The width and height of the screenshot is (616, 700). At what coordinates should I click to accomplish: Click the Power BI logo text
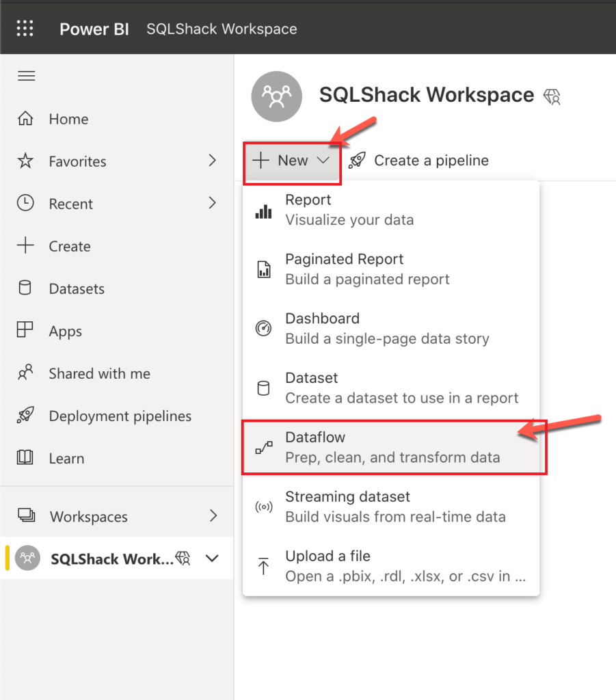click(94, 29)
